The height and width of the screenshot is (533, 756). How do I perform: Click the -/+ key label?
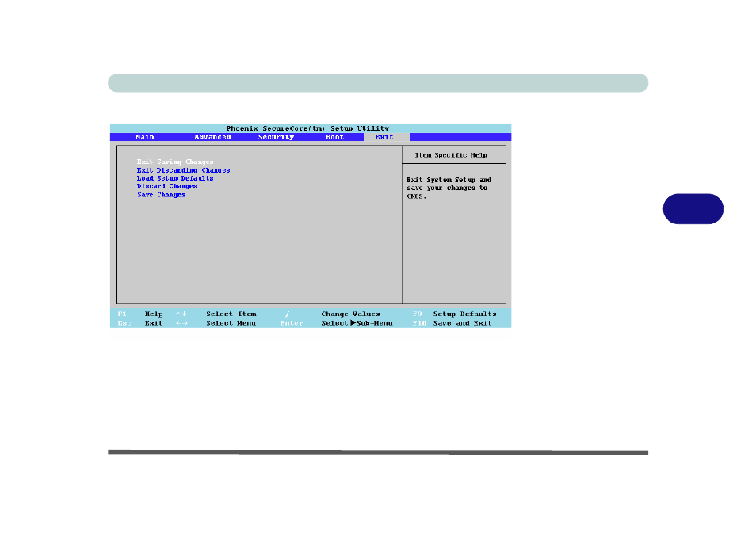click(288, 314)
